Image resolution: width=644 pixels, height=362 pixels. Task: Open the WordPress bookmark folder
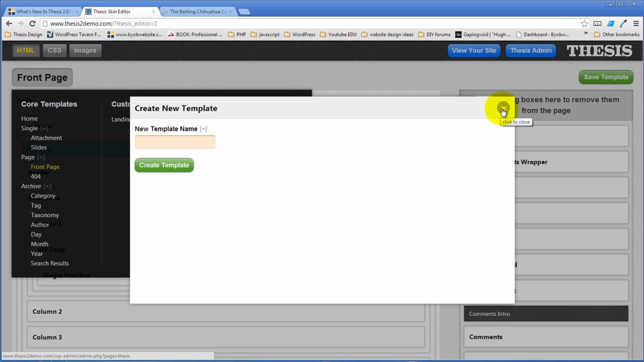300,35
